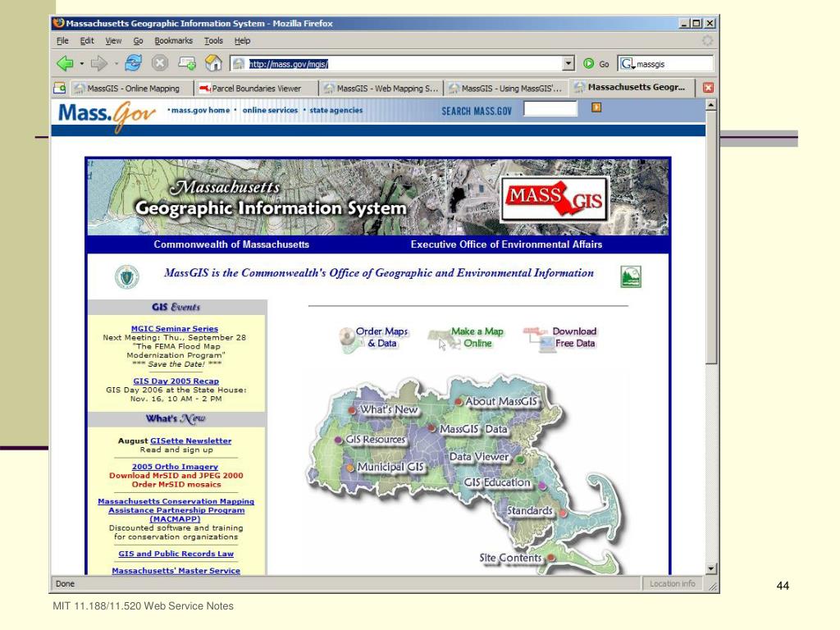The width and height of the screenshot is (840, 630).
Task: Click the vertical scrollbar up arrow
Action: coord(711,104)
